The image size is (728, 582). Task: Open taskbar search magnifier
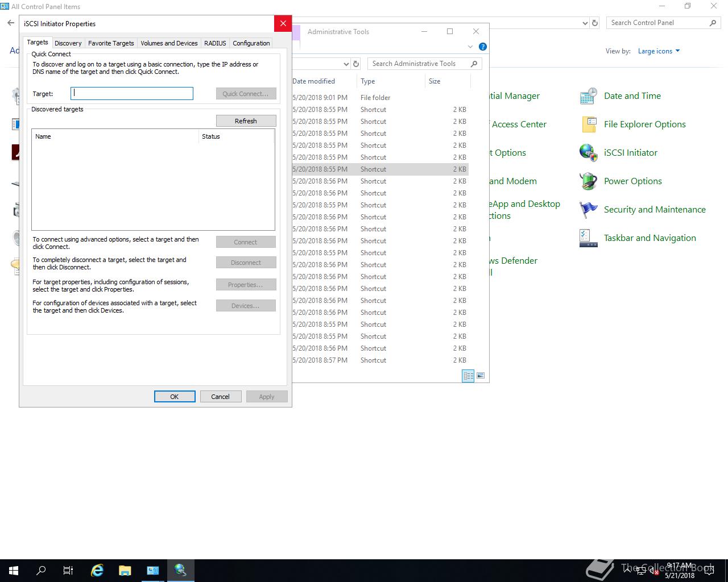pos(41,571)
